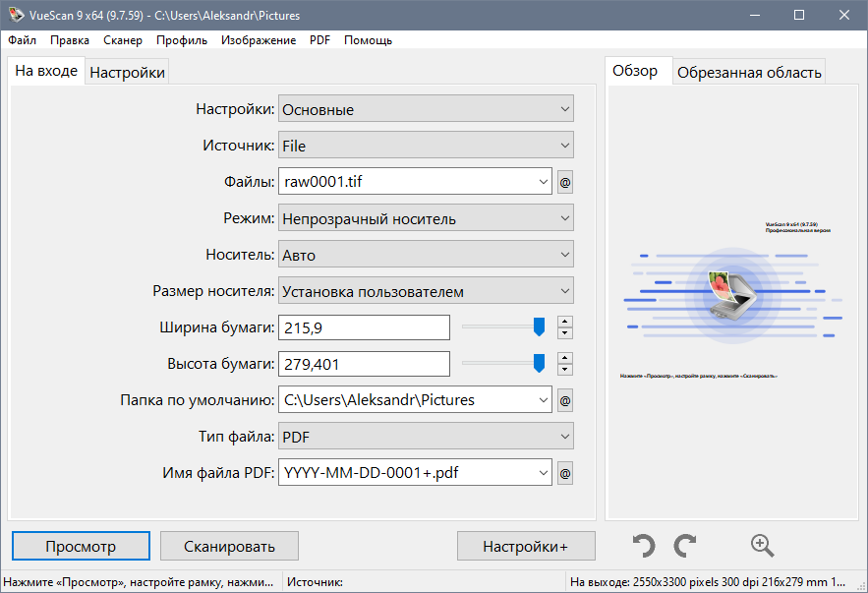868x593 pixels.
Task: Expand the Имя файла PDF combo arrow
Action: point(543,473)
